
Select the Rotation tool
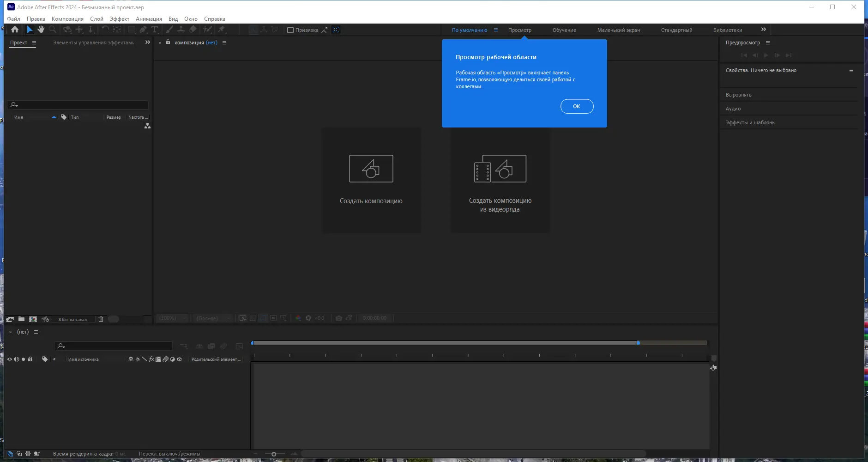tap(68, 30)
